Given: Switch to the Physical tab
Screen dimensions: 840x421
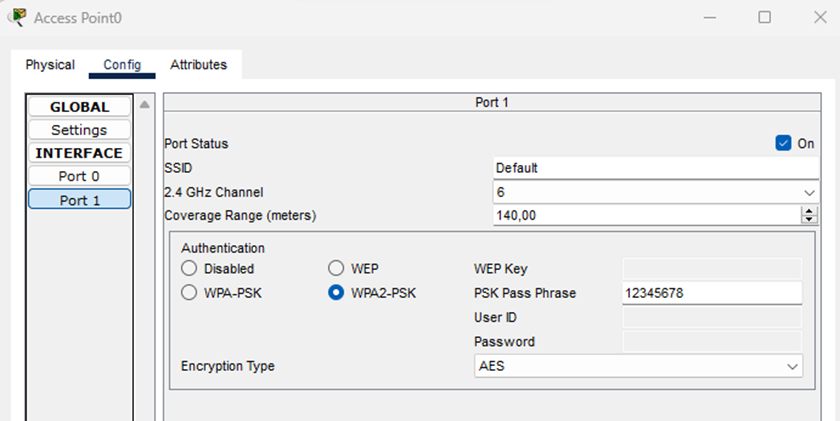Looking at the screenshot, I should click(50, 65).
